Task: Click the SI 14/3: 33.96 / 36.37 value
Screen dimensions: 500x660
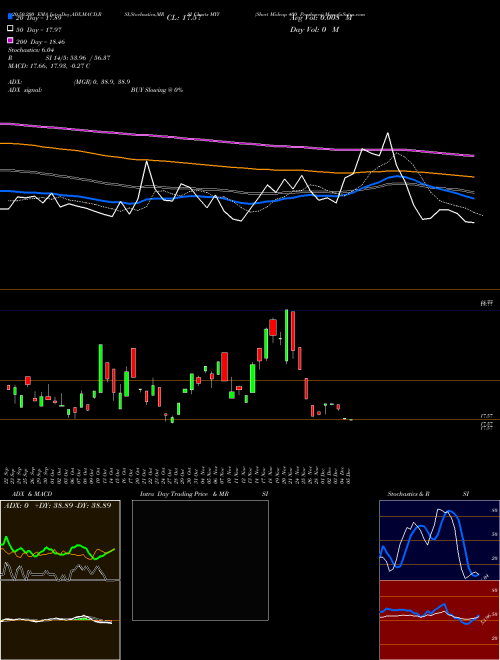Action: coord(78,58)
